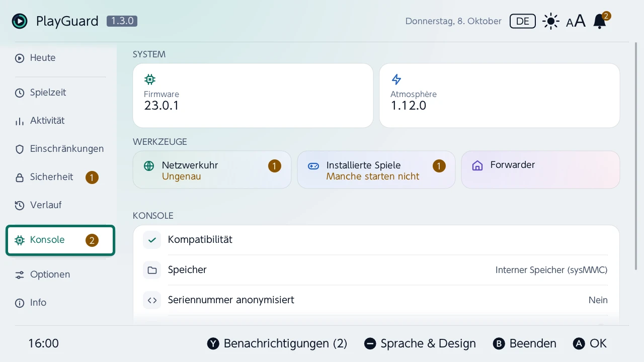
Task: Click the Atmosphère lightning icon
Action: coord(396,79)
